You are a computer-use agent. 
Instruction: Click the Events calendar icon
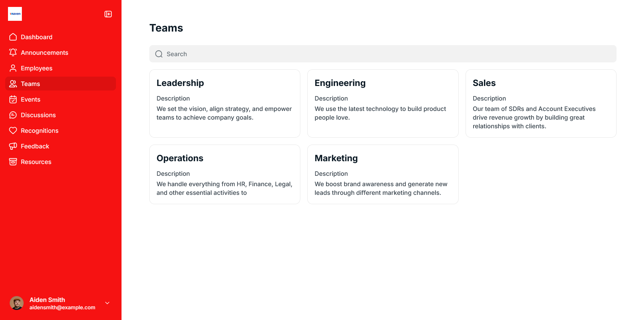pyautogui.click(x=13, y=100)
